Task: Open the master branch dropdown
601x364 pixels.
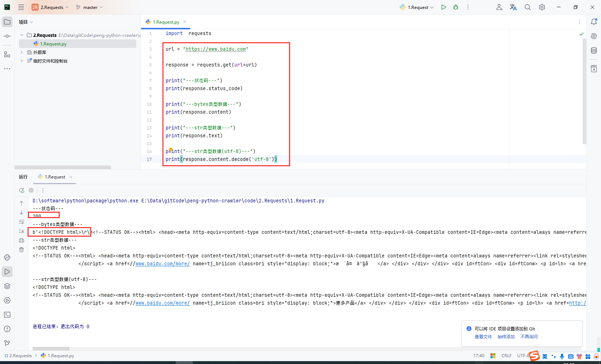Action: (x=89, y=7)
